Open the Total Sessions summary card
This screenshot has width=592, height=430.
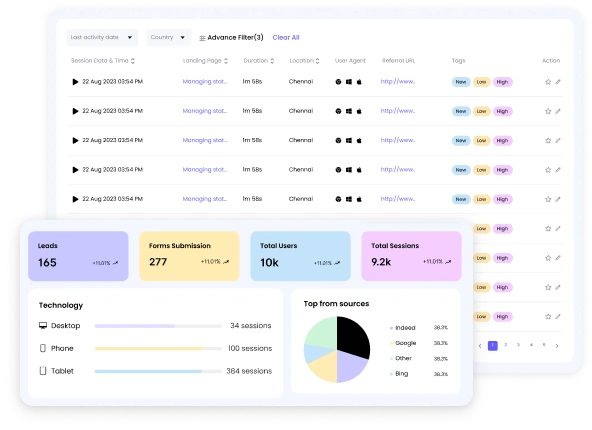(412, 256)
